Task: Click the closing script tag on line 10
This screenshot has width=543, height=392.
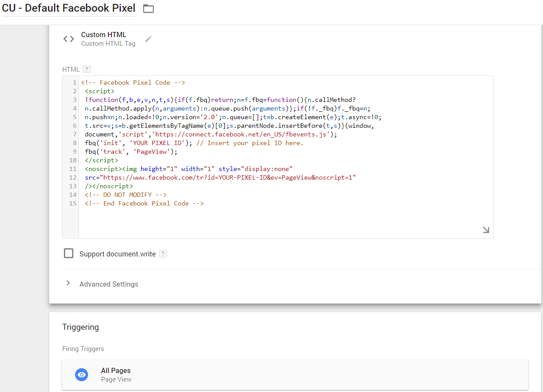Action: [101, 160]
